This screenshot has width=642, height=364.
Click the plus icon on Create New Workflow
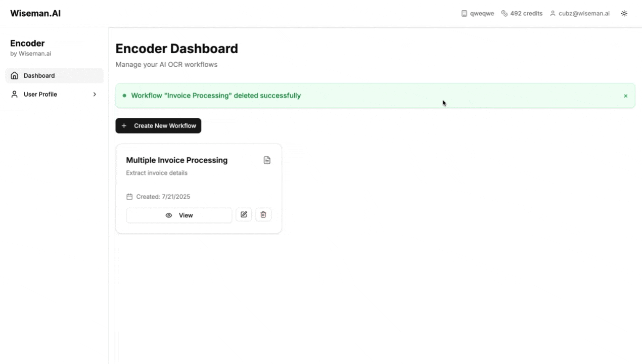[124, 125]
